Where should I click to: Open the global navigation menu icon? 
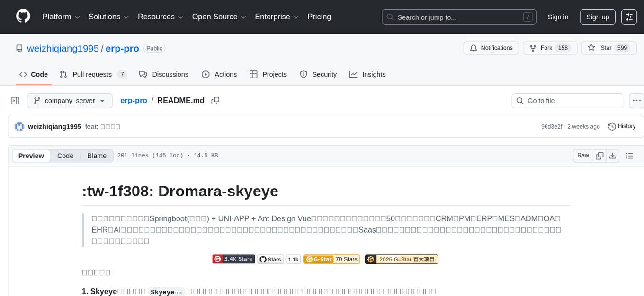(629, 17)
